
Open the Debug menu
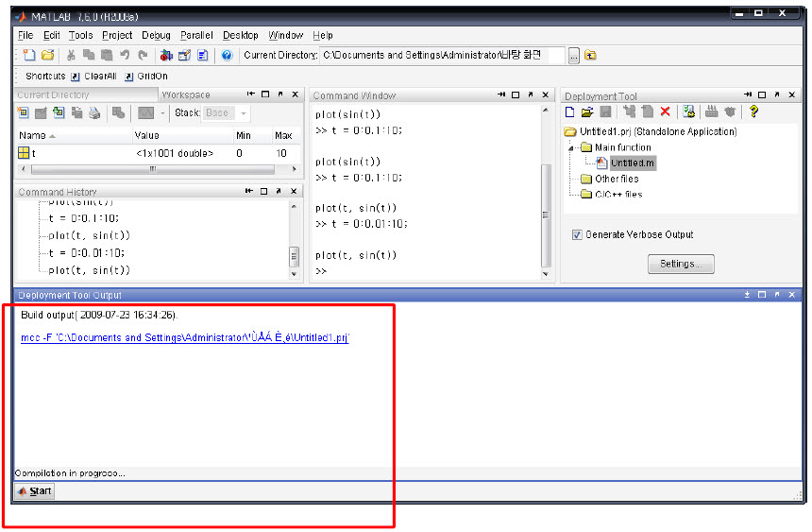click(156, 35)
